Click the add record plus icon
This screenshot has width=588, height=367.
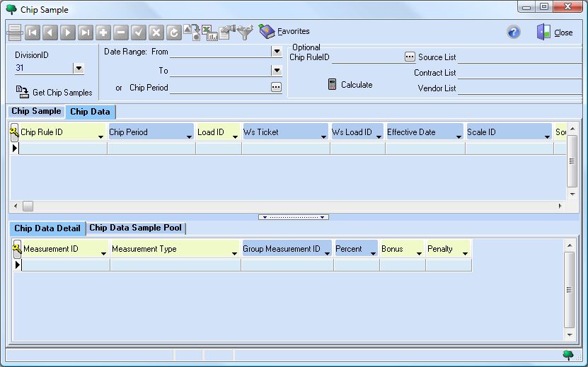(x=103, y=33)
